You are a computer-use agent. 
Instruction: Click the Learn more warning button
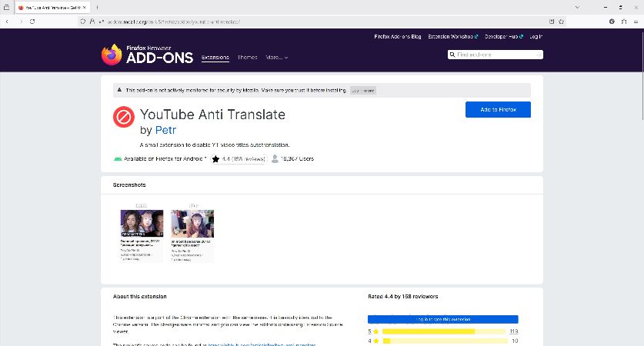pyautogui.click(x=363, y=90)
